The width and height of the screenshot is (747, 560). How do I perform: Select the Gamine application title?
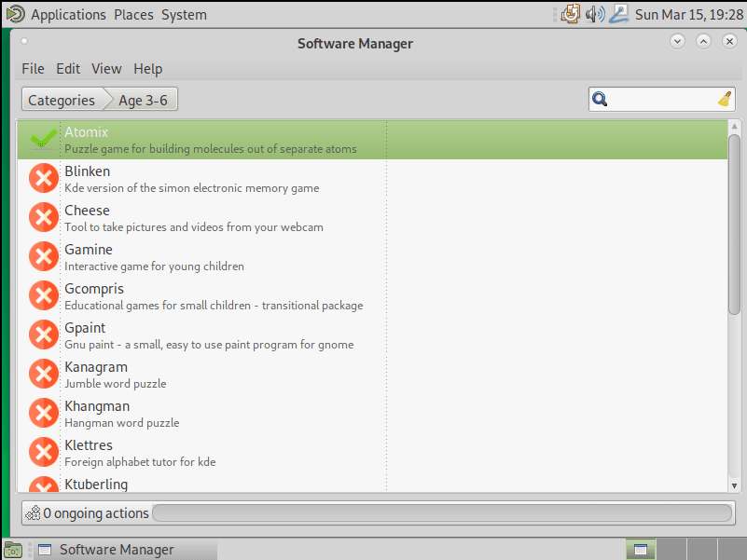[x=89, y=250]
